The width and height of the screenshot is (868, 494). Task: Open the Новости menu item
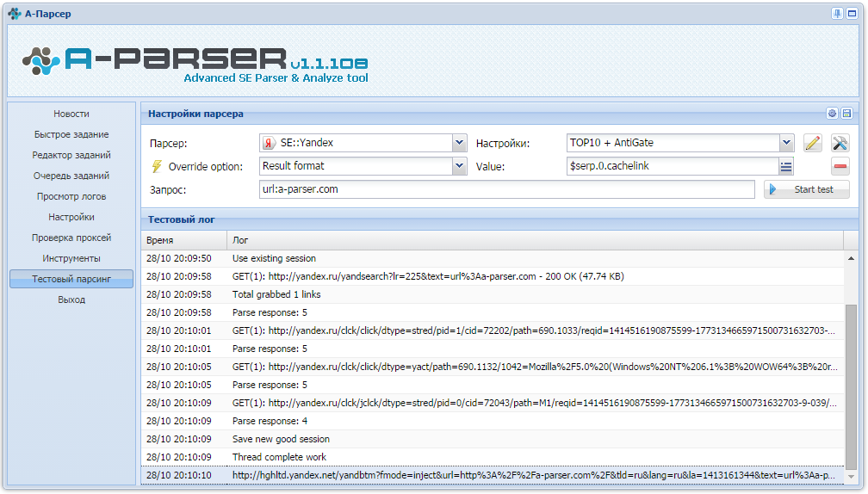[x=71, y=114]
